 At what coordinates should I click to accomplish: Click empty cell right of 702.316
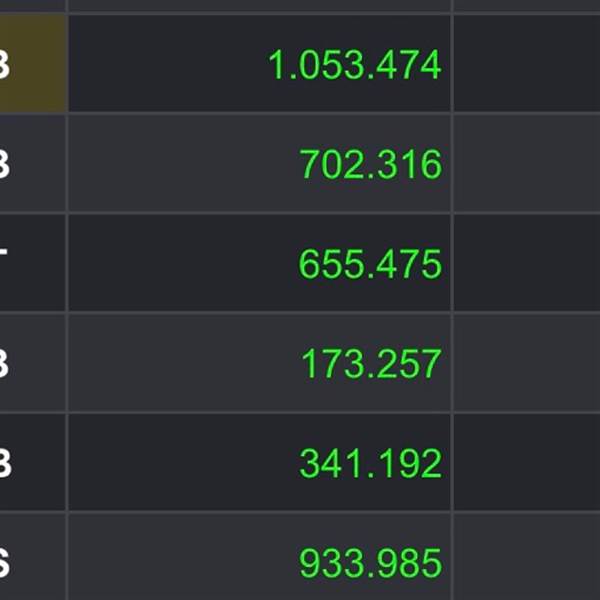tap(527, 163)
